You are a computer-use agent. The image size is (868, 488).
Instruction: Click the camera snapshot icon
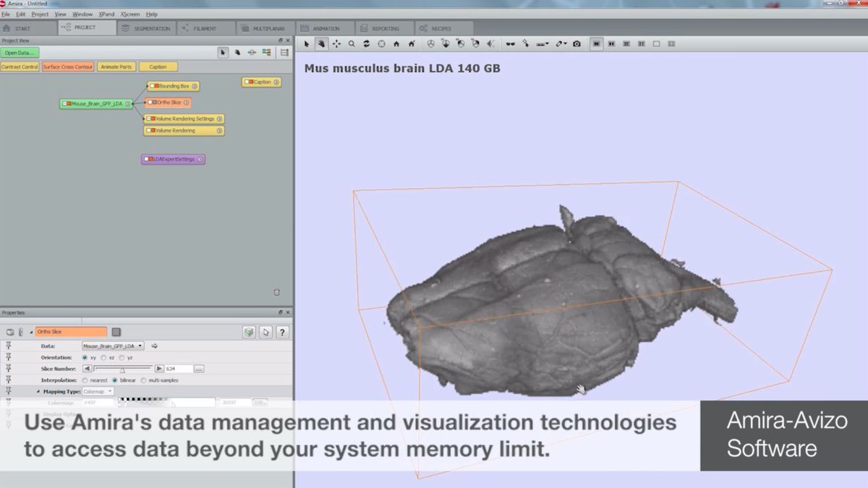(576, 44)
